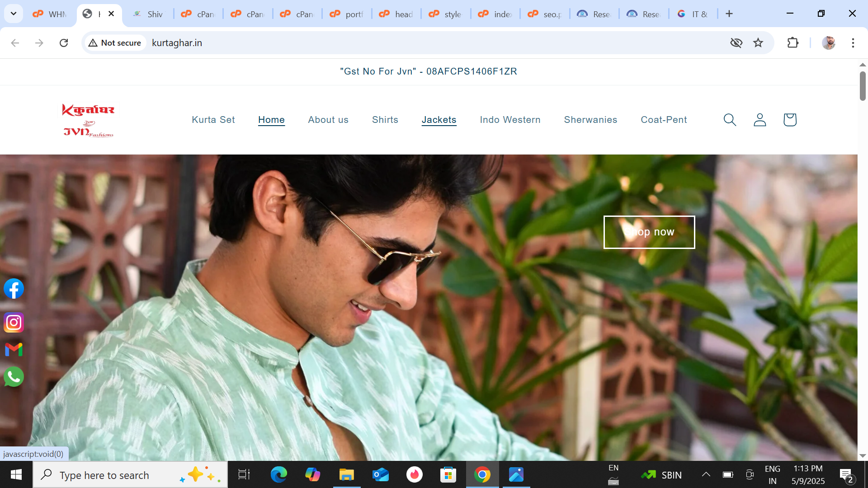The width and height of the screenshot is (868, 488).
Task: Open the Gmail contact icon
Action: (14, 349)
